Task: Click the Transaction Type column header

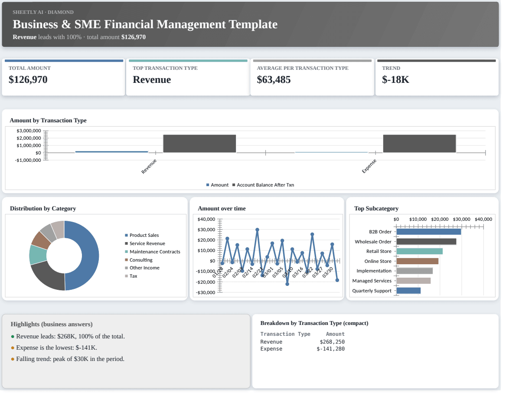Action: [285, 334]
